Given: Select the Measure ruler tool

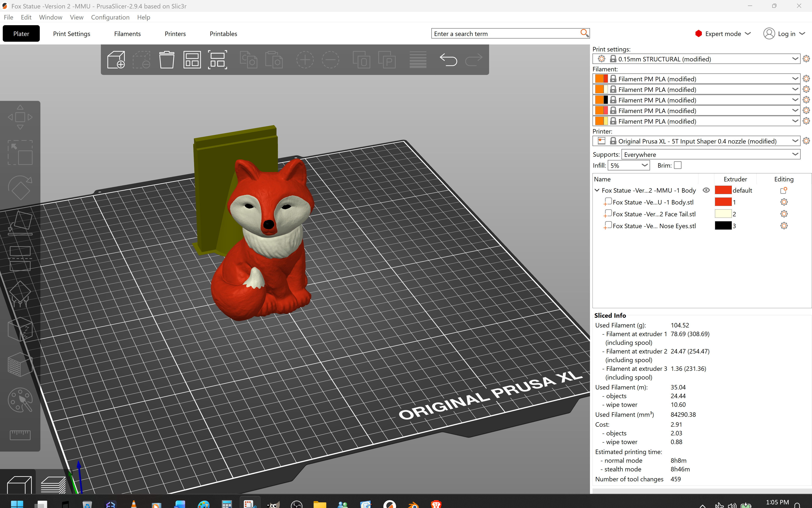Looking at the screenshot, I should coord(20,435).
